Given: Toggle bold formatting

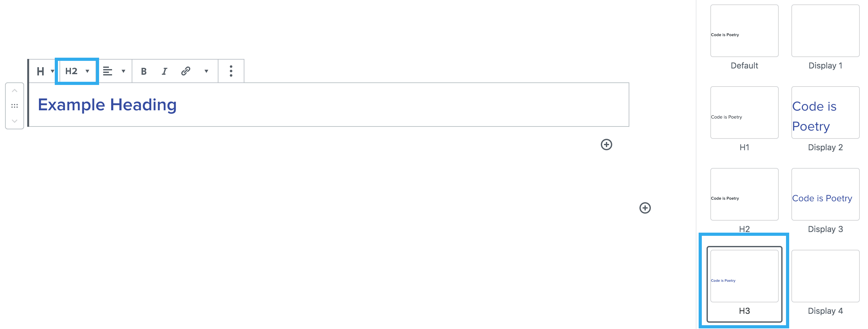Looking at the screenshot, I should point(144,71).
